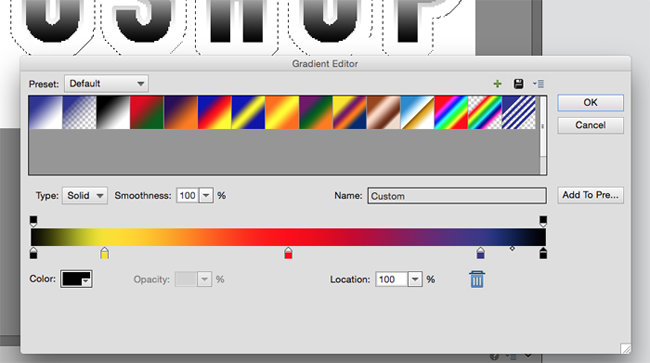This screenshot has width=650, height=363.
Task: Open the preset panel options menu icon
Action: (x=538, y=84)
